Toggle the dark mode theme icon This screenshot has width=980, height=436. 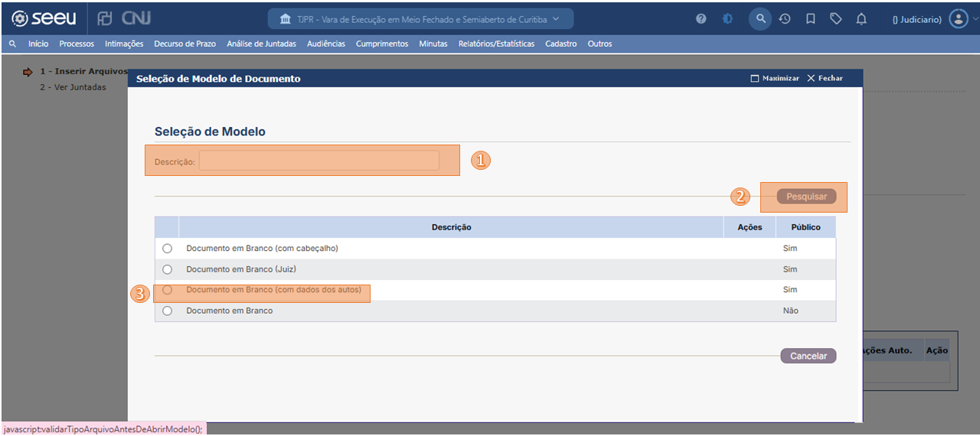tap(727, 19)
